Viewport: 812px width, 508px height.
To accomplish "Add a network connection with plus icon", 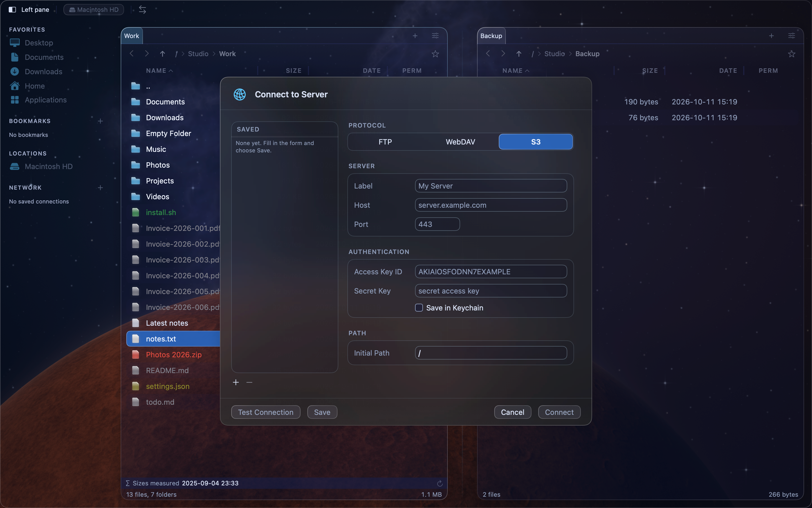I will coord(100,187).
